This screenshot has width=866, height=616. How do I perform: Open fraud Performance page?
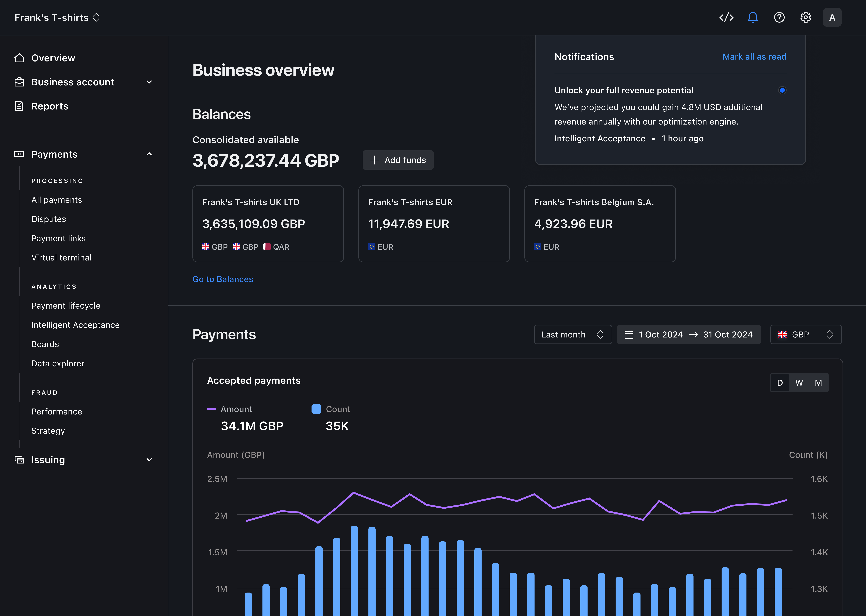57,412
